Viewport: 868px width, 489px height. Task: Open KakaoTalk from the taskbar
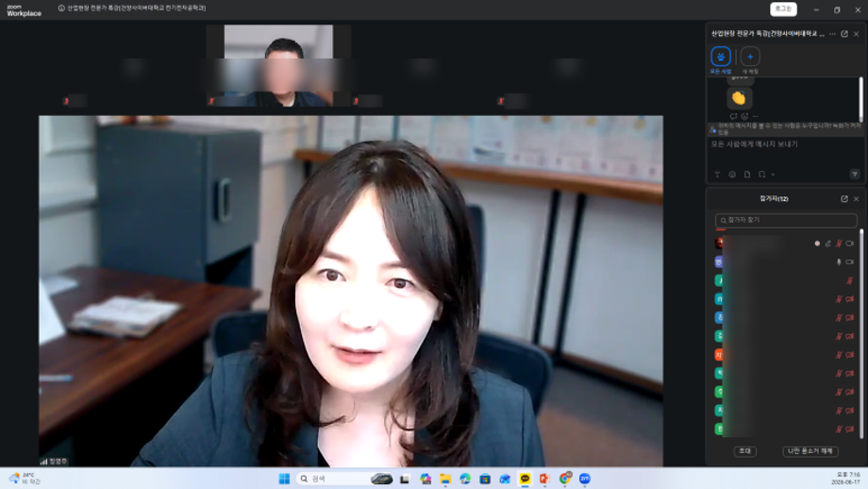pos(525,479)
